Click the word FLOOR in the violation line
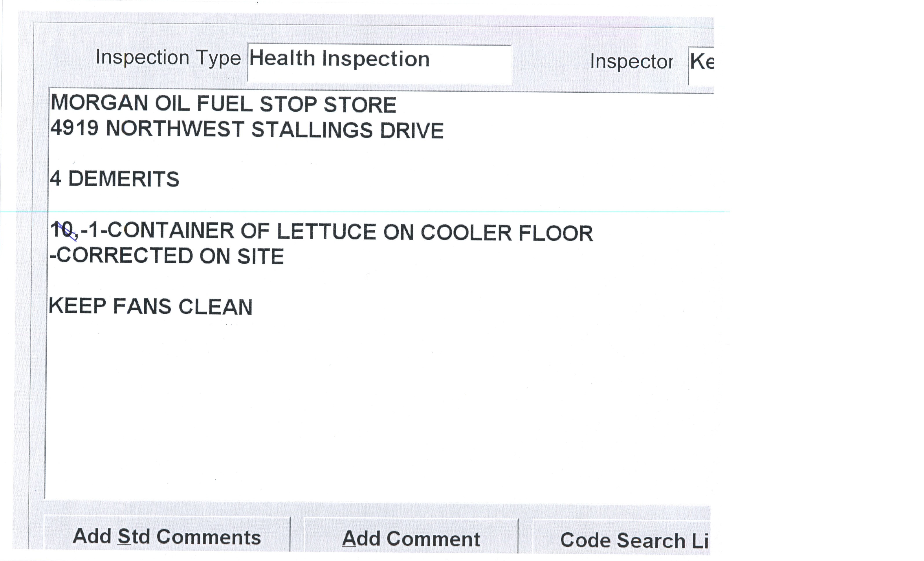Viewport: 924px width, 561px height. point(556,233)
